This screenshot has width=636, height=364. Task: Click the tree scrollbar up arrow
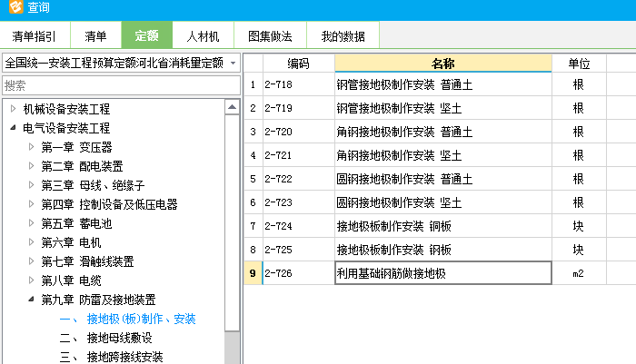point(232,107)
